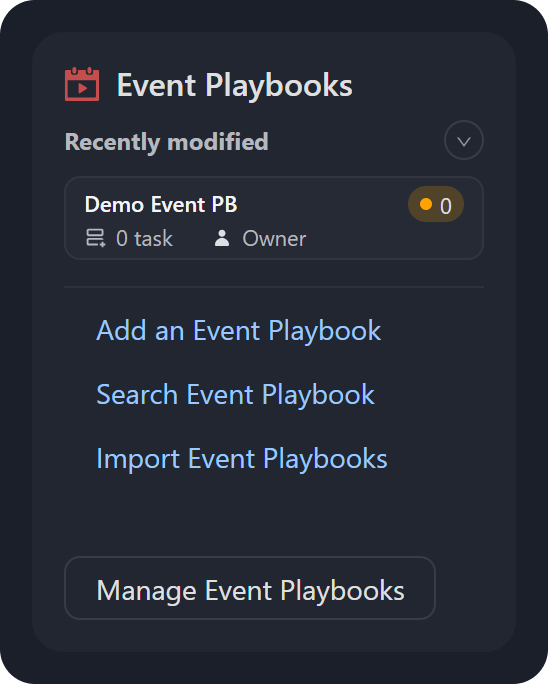Click the Owner label text

(274, 239)
